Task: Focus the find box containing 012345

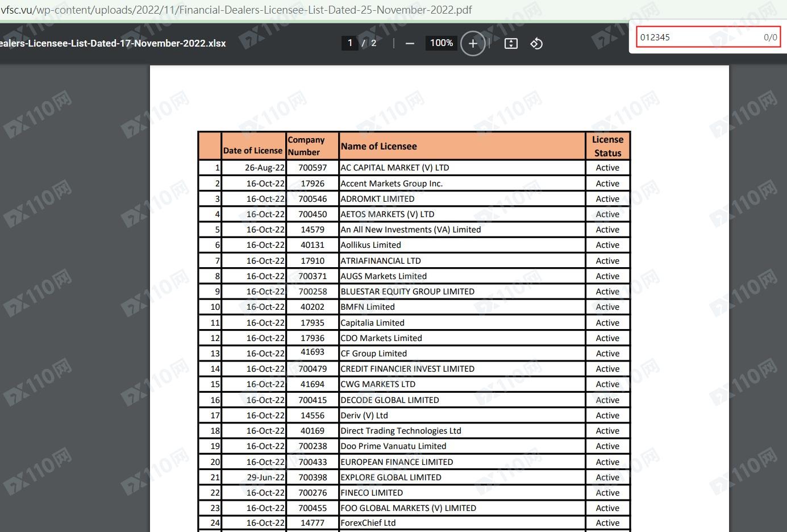Action: 699,38
